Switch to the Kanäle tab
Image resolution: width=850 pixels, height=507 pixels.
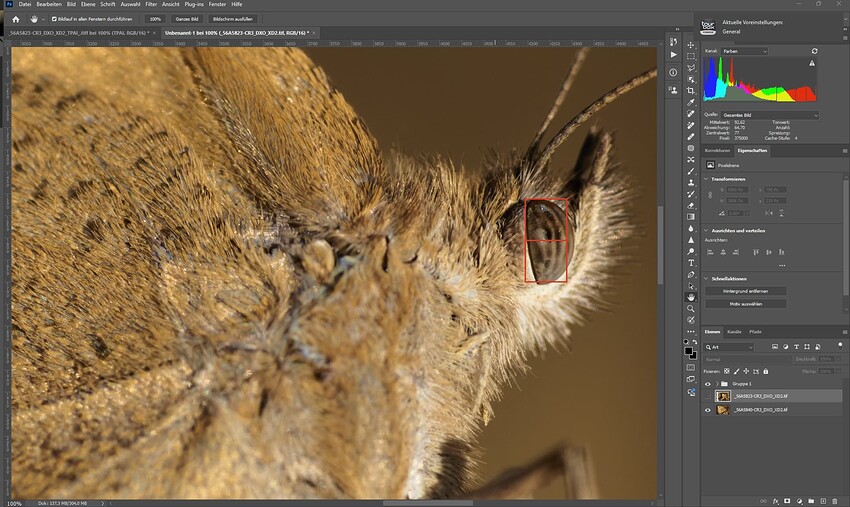(x=734, y=332)
